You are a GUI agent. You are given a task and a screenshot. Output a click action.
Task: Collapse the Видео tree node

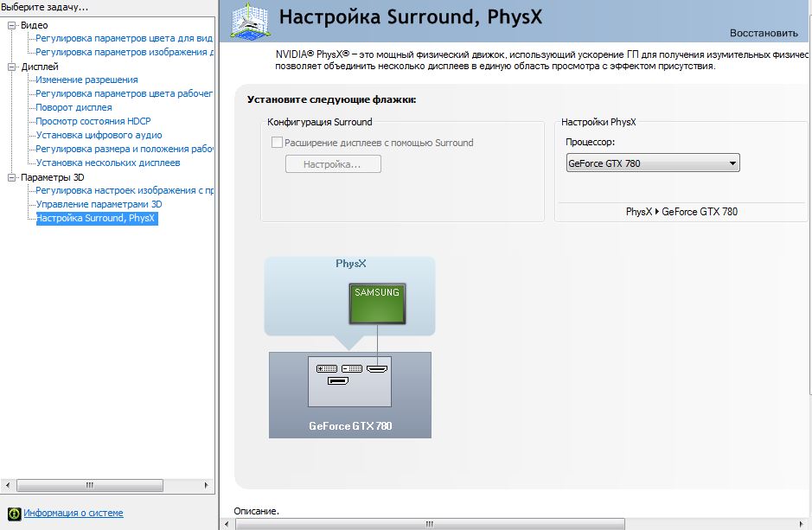[x=12, y=25]
